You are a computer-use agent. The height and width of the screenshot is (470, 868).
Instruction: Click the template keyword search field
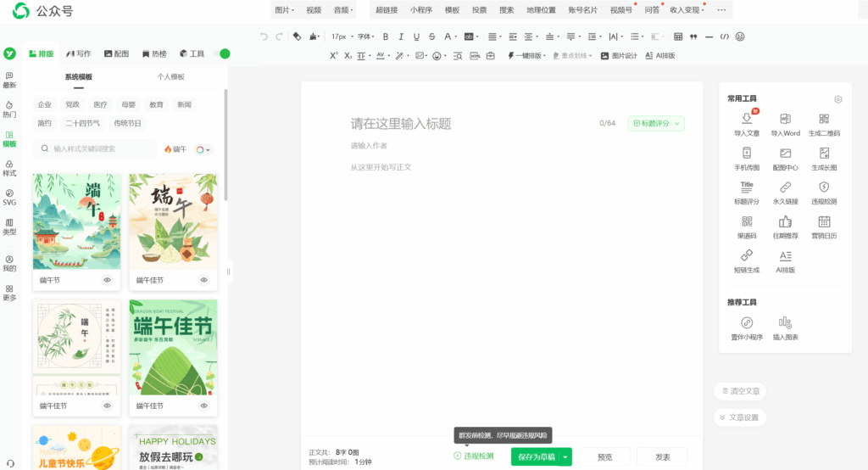(95, 148)
